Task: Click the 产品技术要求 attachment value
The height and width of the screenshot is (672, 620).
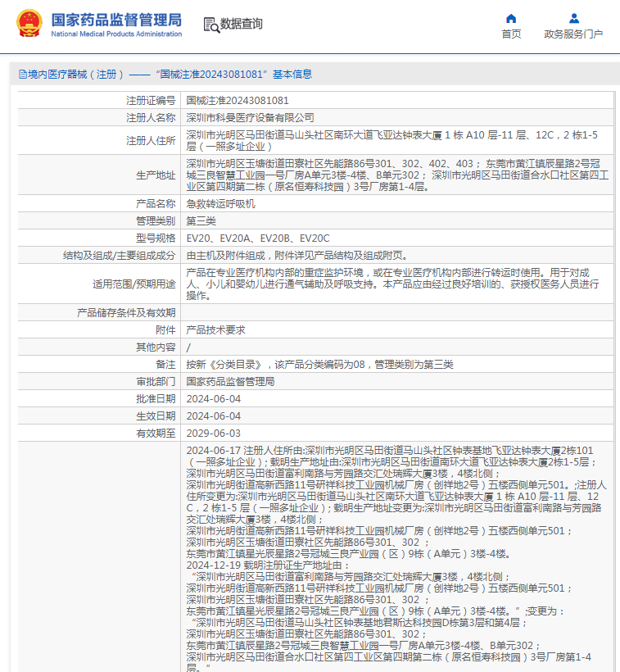Action: point(215,329)
